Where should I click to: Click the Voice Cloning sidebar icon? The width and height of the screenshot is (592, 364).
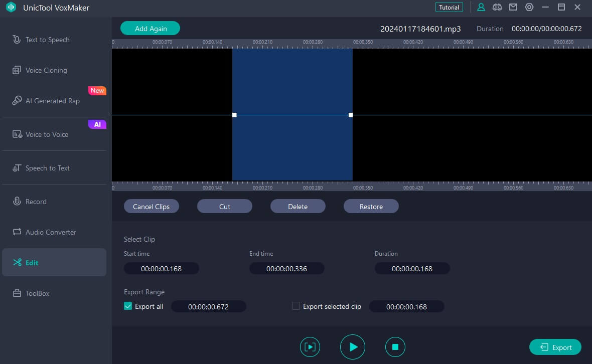coord(17,70)
